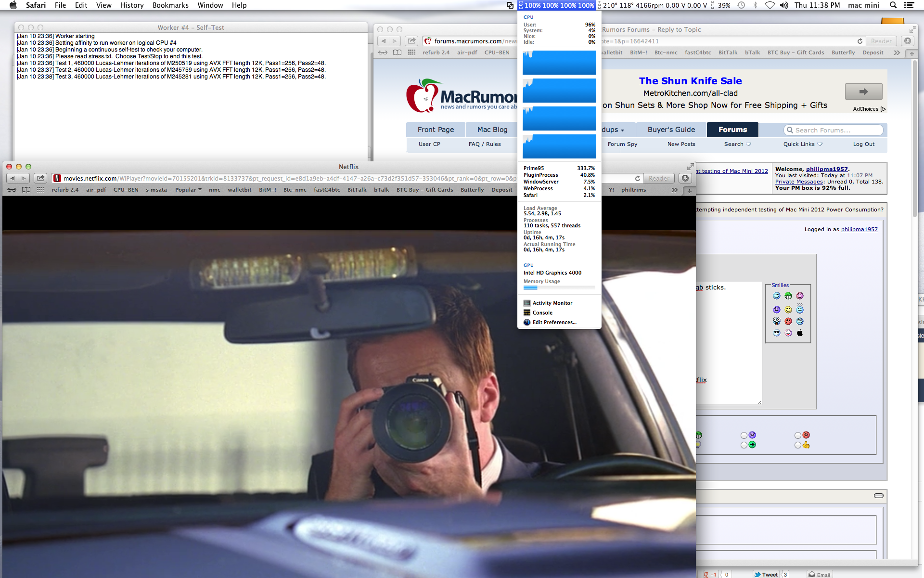The height and width of the screenshot is (578, 924).
Task: Switch to Buyer's Guide tab
Action: (671, 130)
